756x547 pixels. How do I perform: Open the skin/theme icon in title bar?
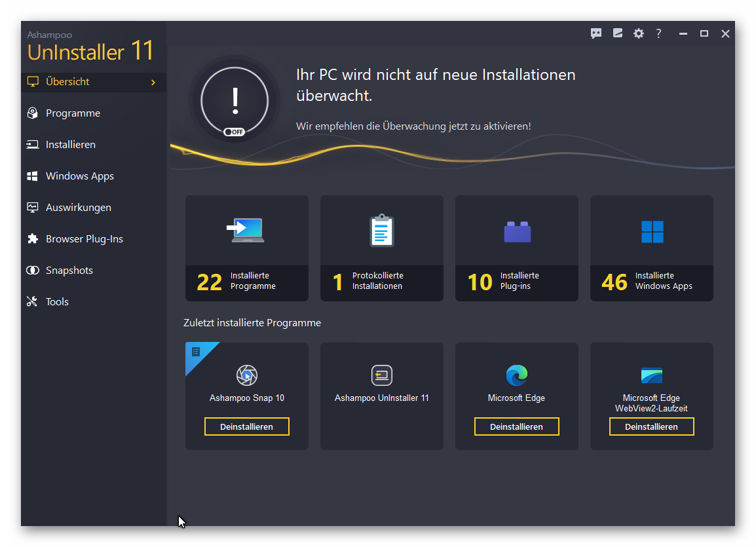[x=617, y=33]
